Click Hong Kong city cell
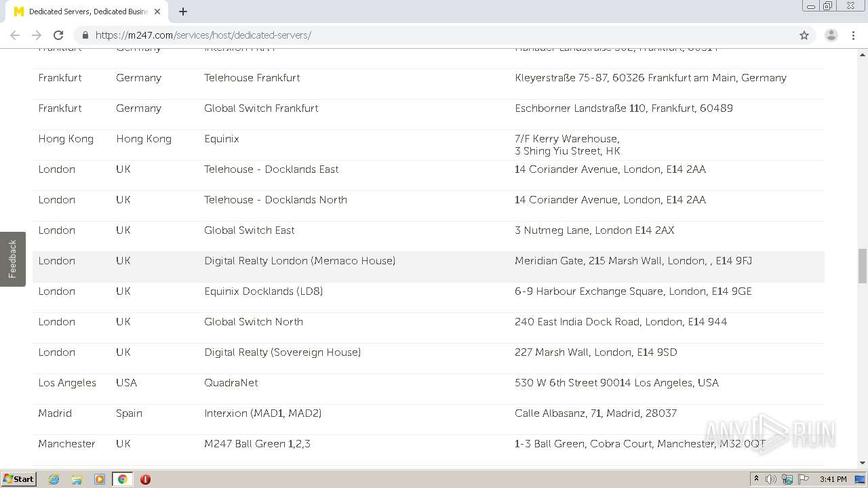Screen dimensions: 868x488 [66, 139]
